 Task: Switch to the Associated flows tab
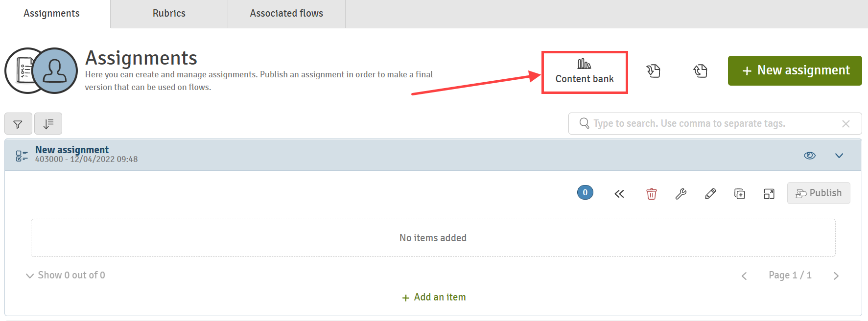(x=286, y=14)
